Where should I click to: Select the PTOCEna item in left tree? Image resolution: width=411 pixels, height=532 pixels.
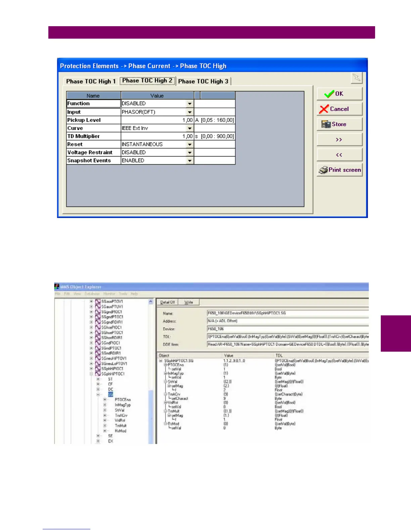click(123, 400)
